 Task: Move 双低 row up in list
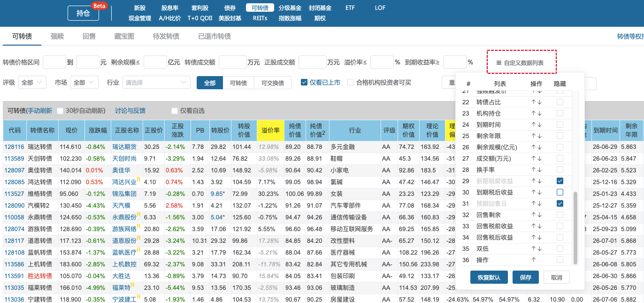point(534,249)
